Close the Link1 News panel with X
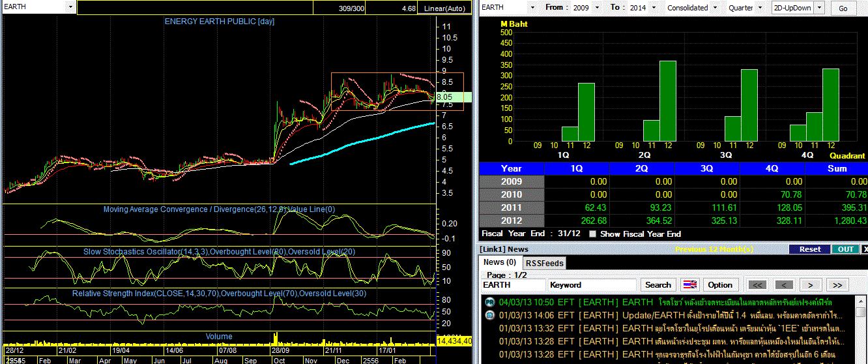 click(864, 249)
